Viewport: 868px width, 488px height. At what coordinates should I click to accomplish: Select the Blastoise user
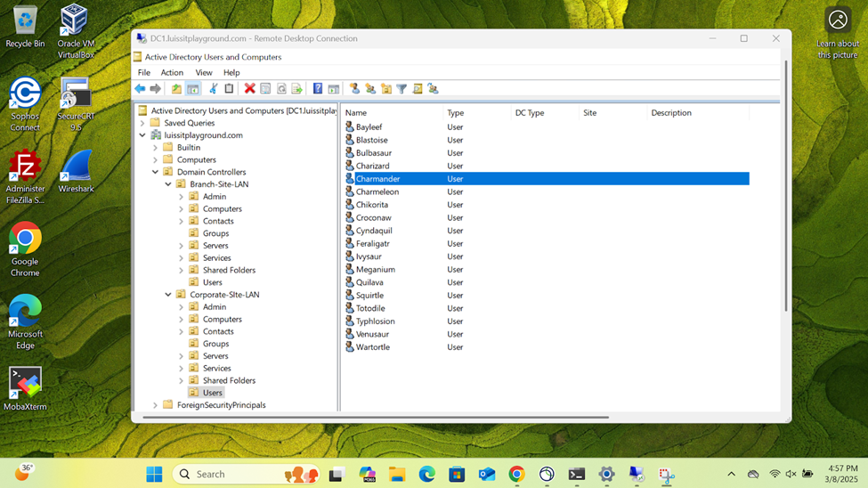371,140
